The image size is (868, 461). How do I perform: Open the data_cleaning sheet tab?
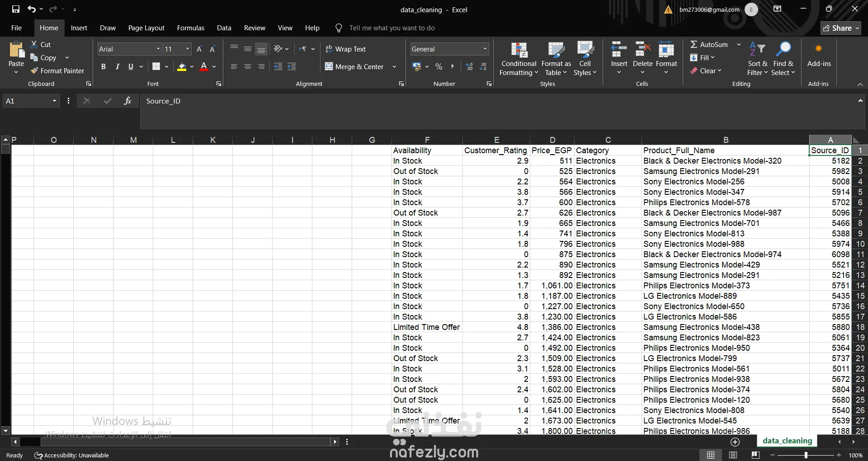[x=787, y=441]
